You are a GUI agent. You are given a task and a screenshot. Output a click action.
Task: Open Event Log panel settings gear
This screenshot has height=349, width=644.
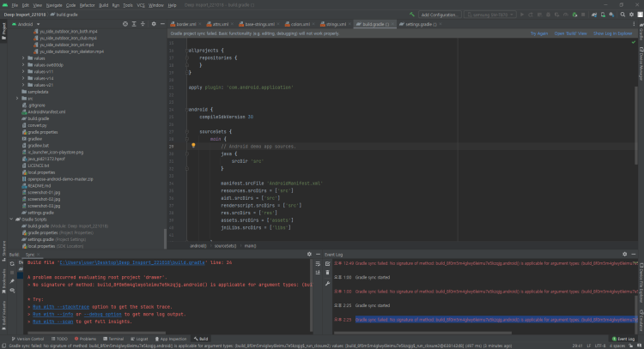point(625,255)
